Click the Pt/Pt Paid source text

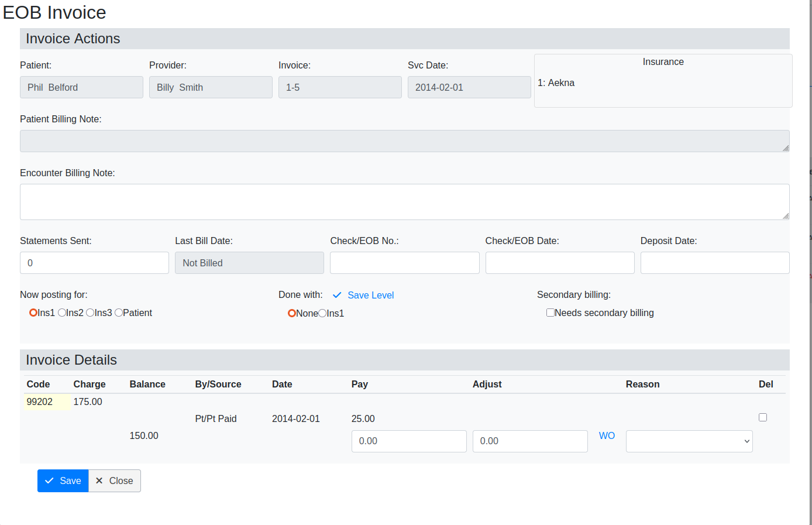click(216, 418)
